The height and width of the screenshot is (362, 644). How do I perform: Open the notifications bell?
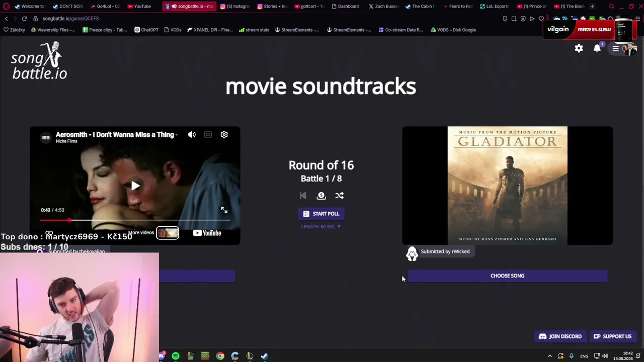[597, 48]
